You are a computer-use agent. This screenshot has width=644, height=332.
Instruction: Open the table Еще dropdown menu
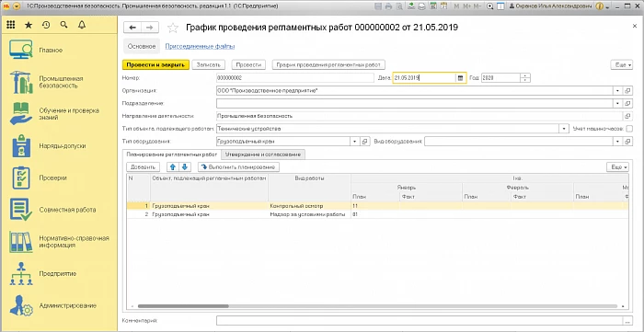coord(617,167)
